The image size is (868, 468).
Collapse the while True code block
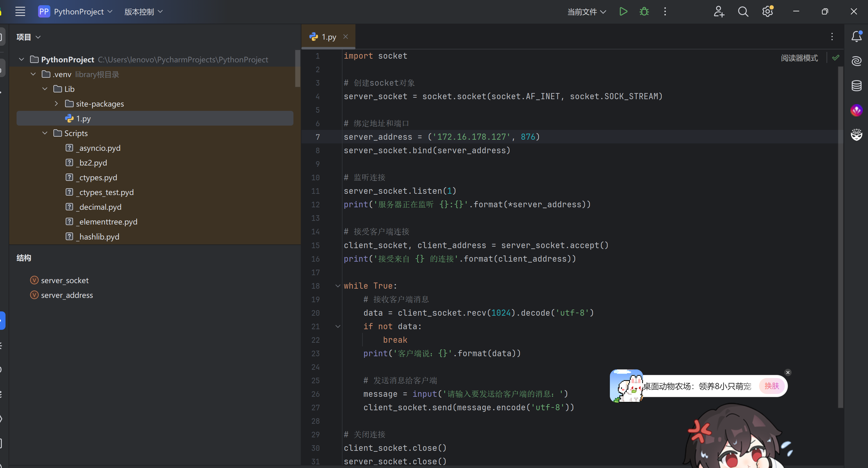coord(338,286)
